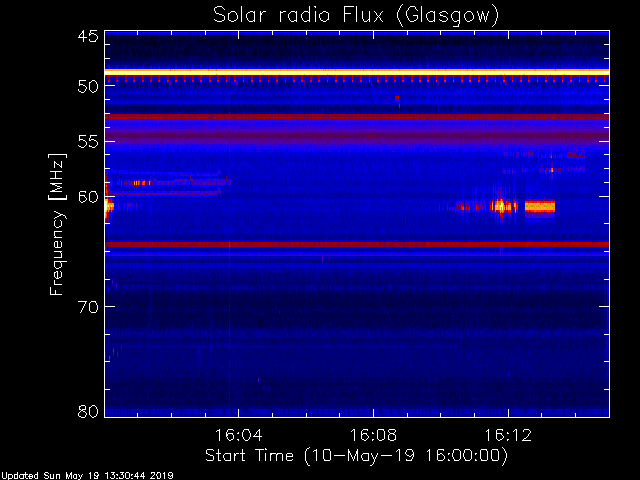Click the '16:08' time tick label
Viewport: 640px width, 480px height.
click(x=373, y=435)
